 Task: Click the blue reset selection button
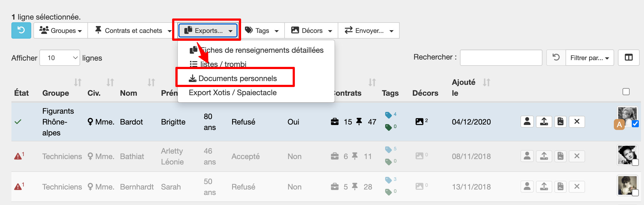click(21, 30)
